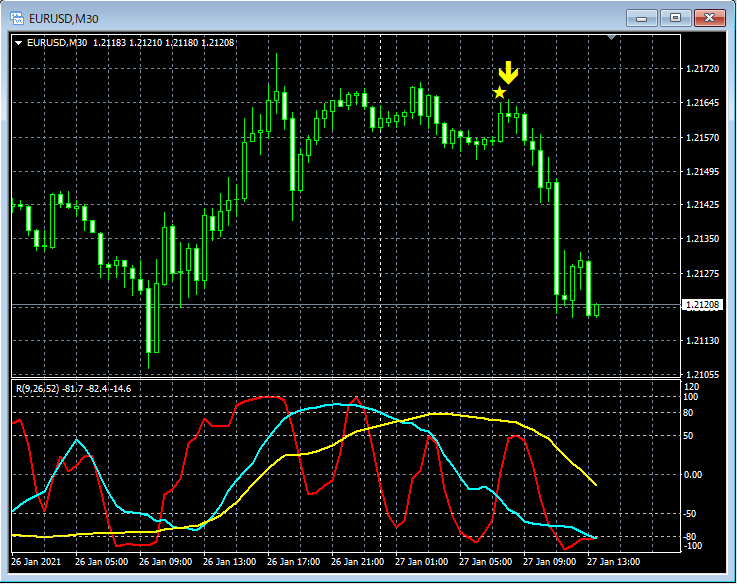Expand the chart symbol triangle before EURUSD,M30
The image size is (738, 584).
(x=19, y=43)
